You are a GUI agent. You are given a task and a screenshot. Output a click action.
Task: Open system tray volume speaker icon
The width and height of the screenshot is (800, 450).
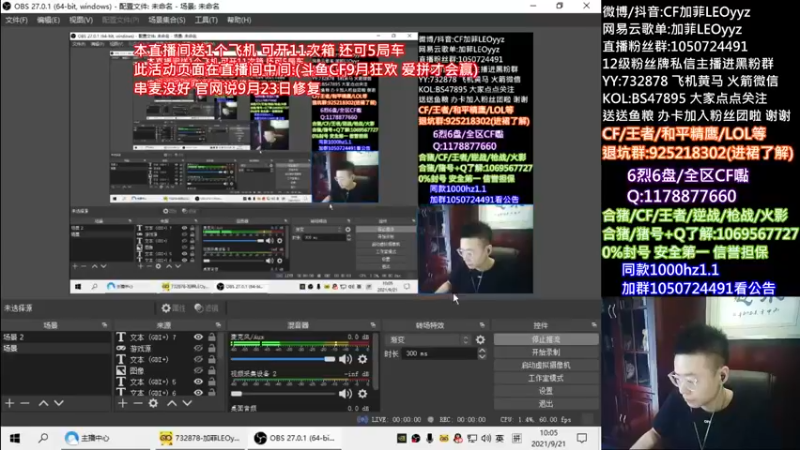(x=486, y=438)
